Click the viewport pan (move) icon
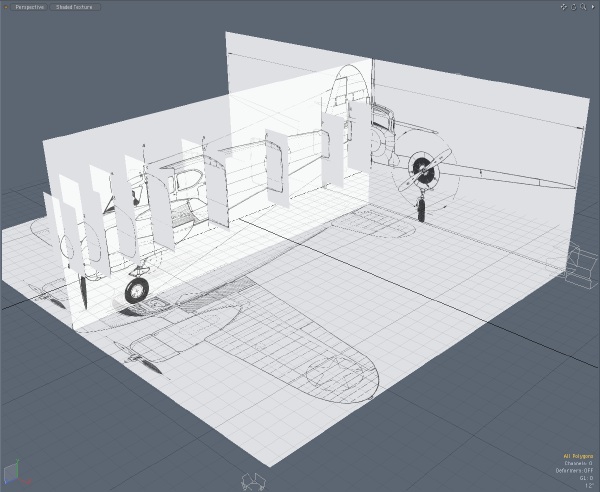Screen dimensions: 600x492 click(x=564, y=6)
